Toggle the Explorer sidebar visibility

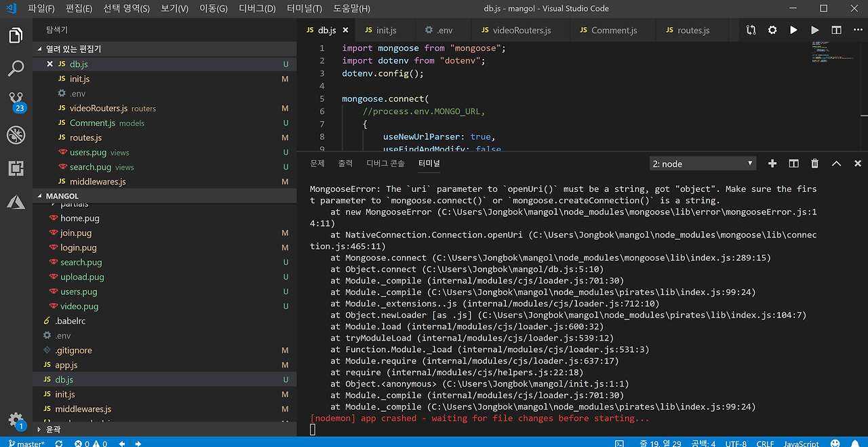16,35
